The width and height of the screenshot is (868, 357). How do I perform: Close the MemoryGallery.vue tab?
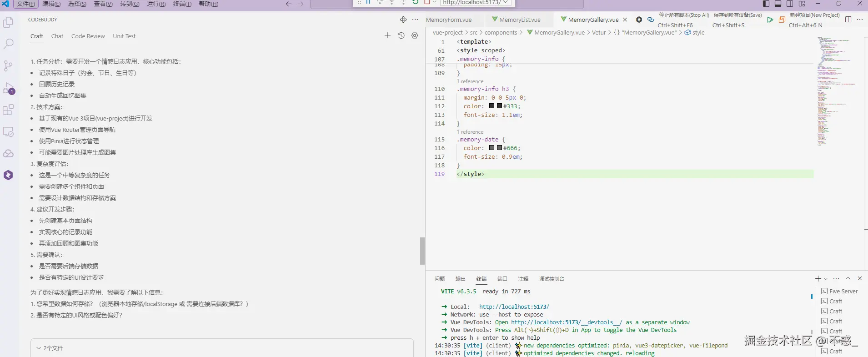tap(625, 20)
